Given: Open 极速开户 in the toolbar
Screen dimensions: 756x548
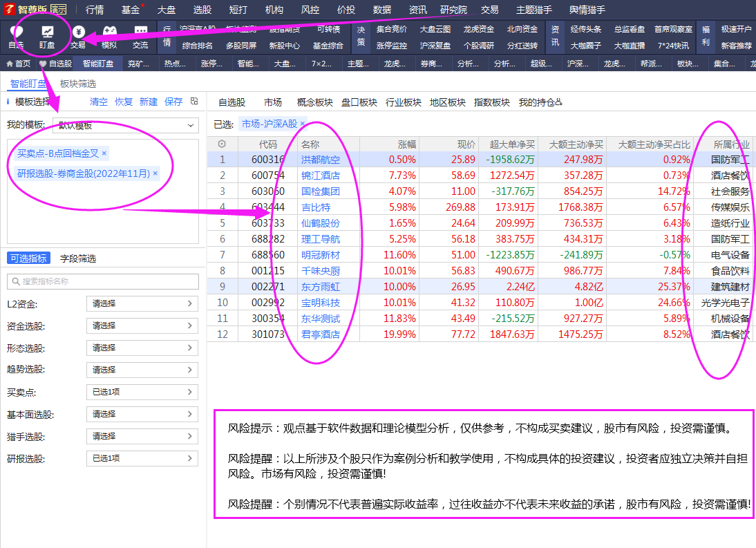Looking at the screenshot, I should 736,29.
